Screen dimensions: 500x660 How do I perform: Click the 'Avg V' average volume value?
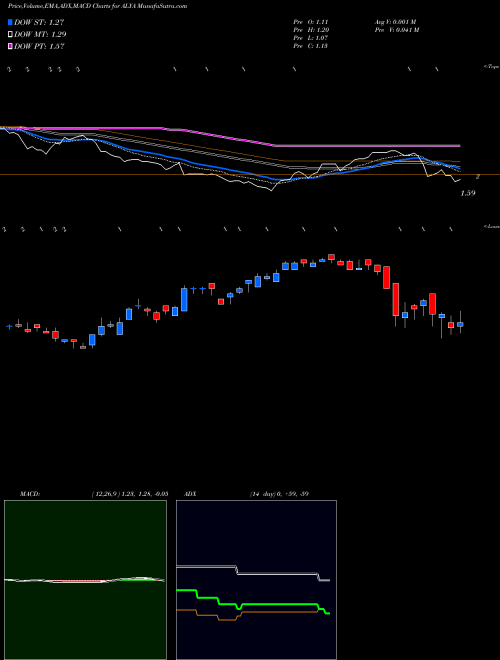point(394,21)
